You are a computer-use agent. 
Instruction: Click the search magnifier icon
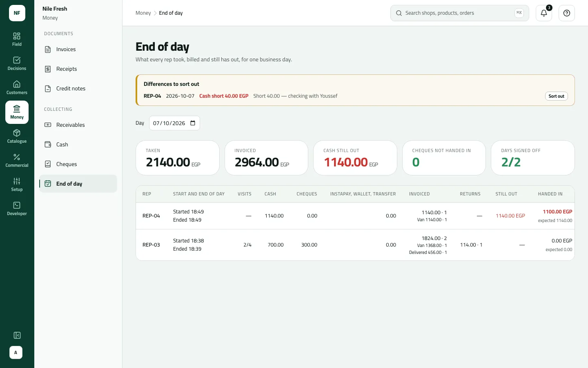[x=399, y=13]
